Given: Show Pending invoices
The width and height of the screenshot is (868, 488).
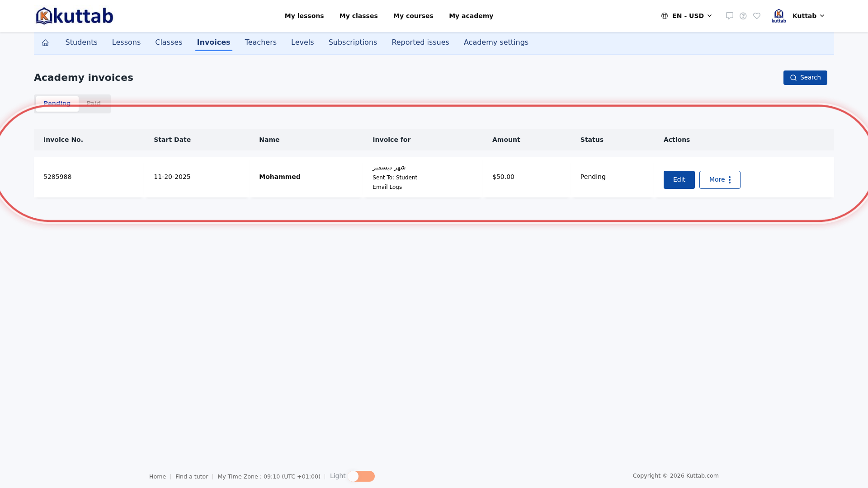Looking at the screenshot, I should click(57, 103).
